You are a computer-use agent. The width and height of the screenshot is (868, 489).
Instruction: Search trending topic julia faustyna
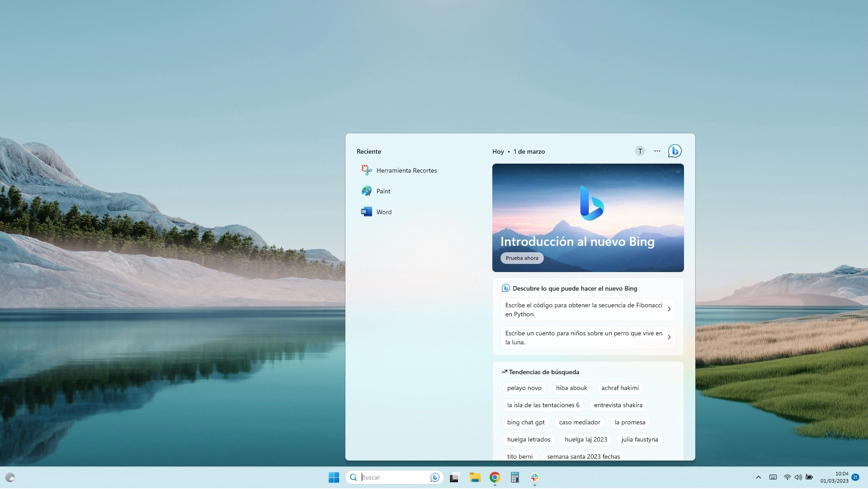click(x=639, y=440)
